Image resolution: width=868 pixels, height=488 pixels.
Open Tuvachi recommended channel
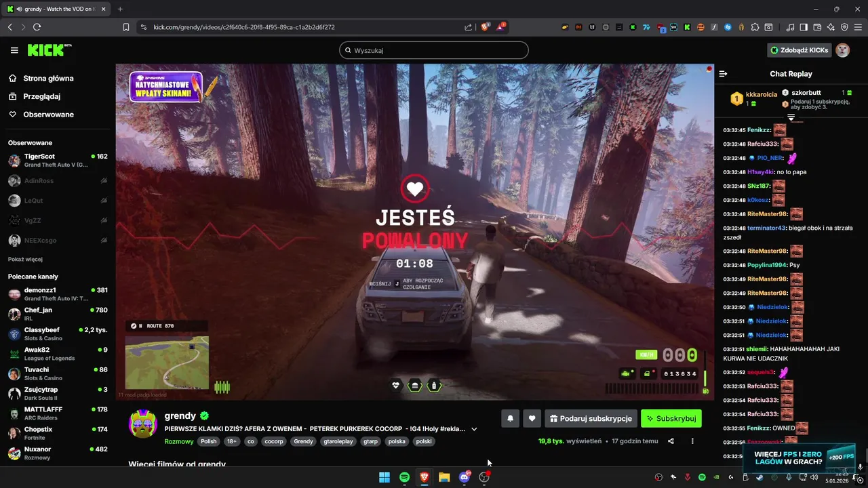point(58,373)
